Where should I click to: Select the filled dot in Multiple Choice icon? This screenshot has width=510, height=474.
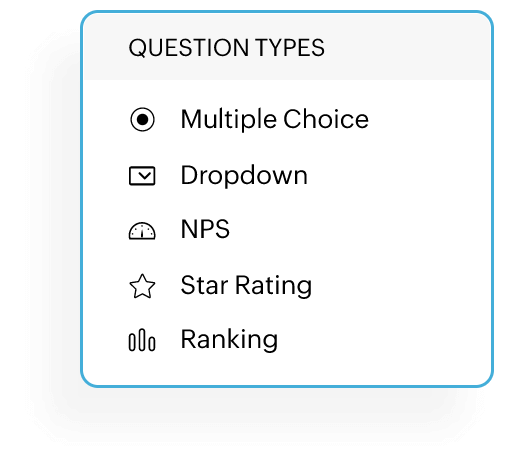pyautogui.click(x=142, y=119)
